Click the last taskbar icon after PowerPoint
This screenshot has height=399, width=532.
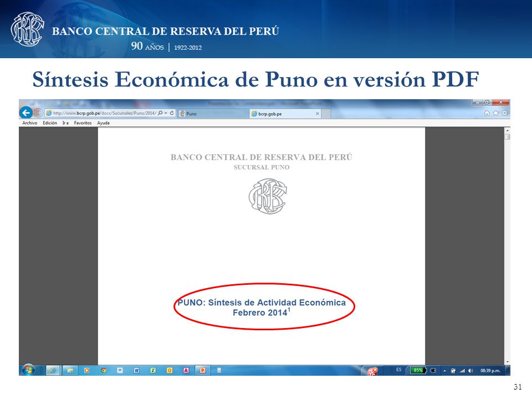pos(219,371)
